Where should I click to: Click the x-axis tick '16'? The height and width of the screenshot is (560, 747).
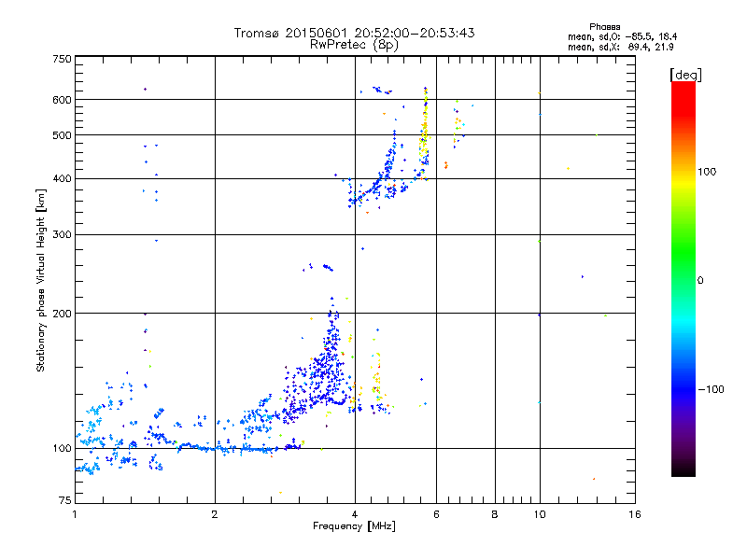[635, 514]
